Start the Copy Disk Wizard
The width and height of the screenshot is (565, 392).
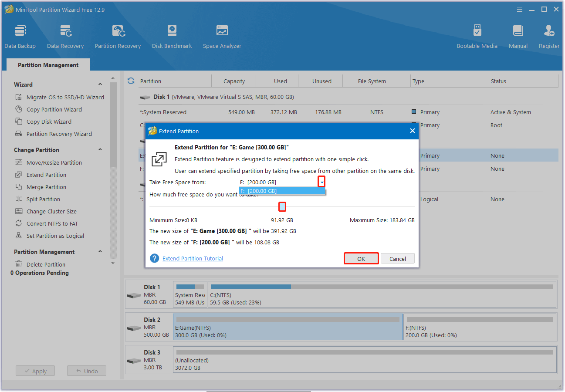click(x=49, y=122)
